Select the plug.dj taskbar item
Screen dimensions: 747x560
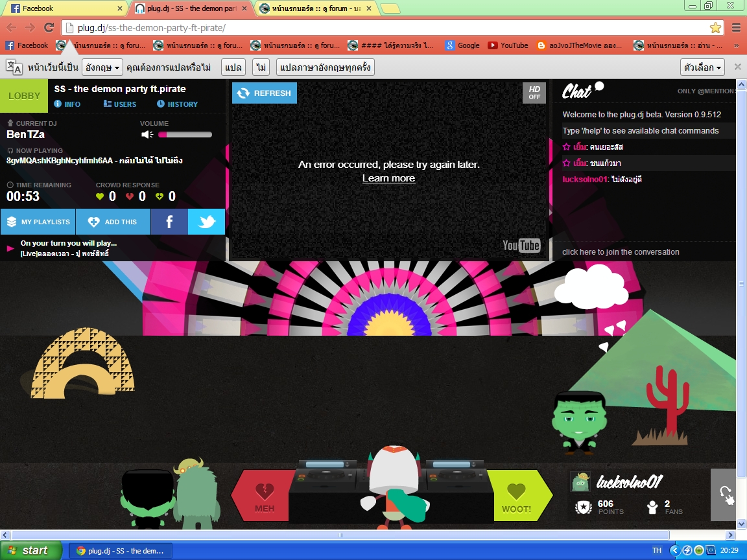121,551
